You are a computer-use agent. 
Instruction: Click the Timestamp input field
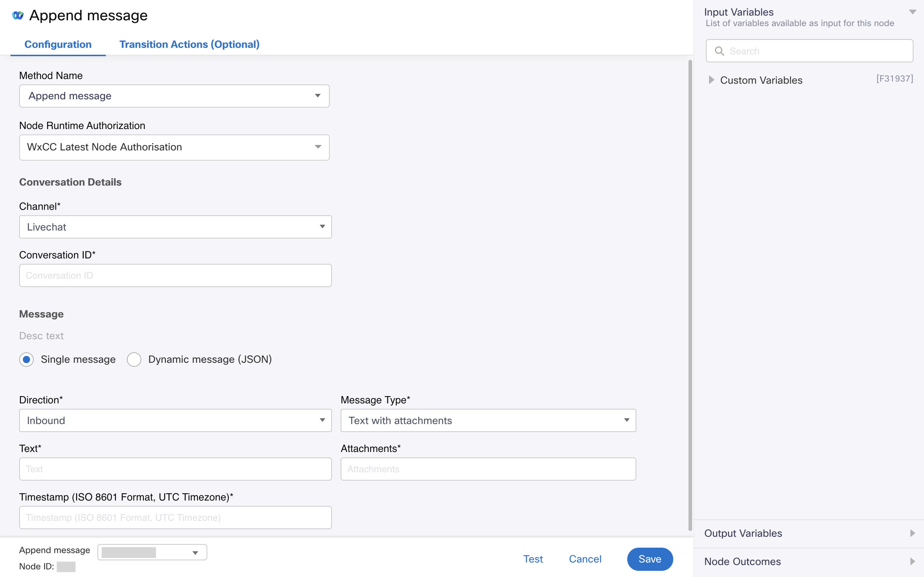click(x=175, y=517)
